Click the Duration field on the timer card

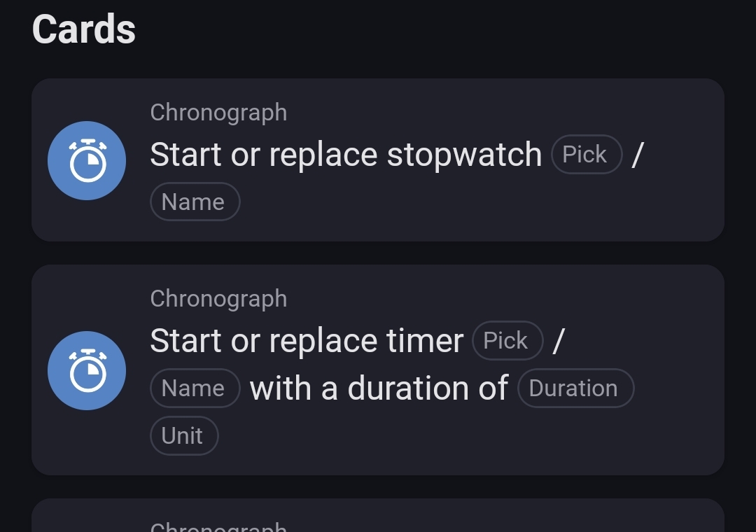[575, 388]
